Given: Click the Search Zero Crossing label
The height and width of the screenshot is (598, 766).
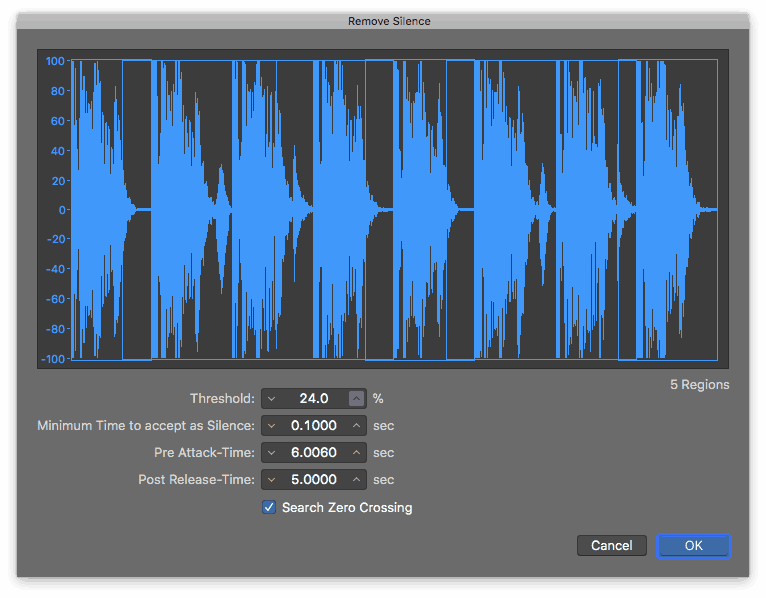Looking at the screenshot, I should click(346, 508).
